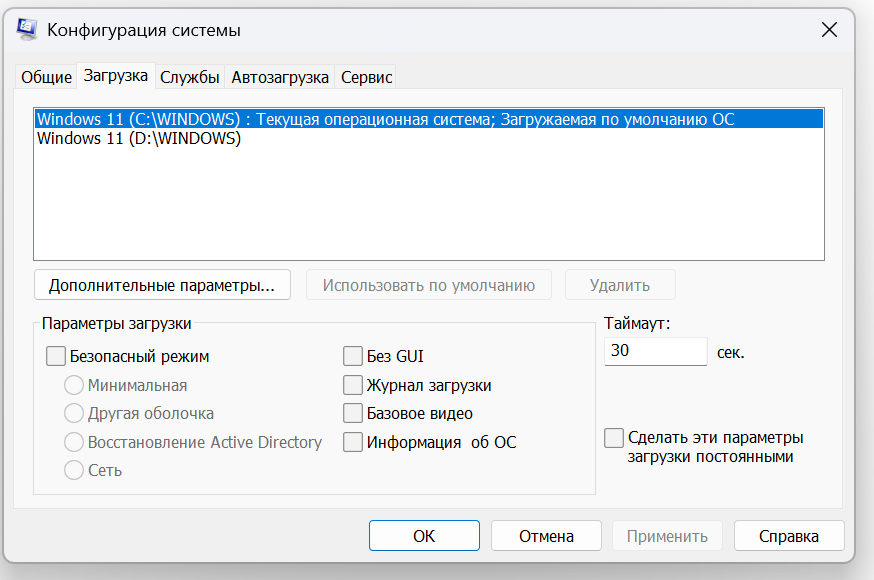Toggle the Журнал загрузки checkbox
The height and width of the screenshot is (580, 874).
353,385
